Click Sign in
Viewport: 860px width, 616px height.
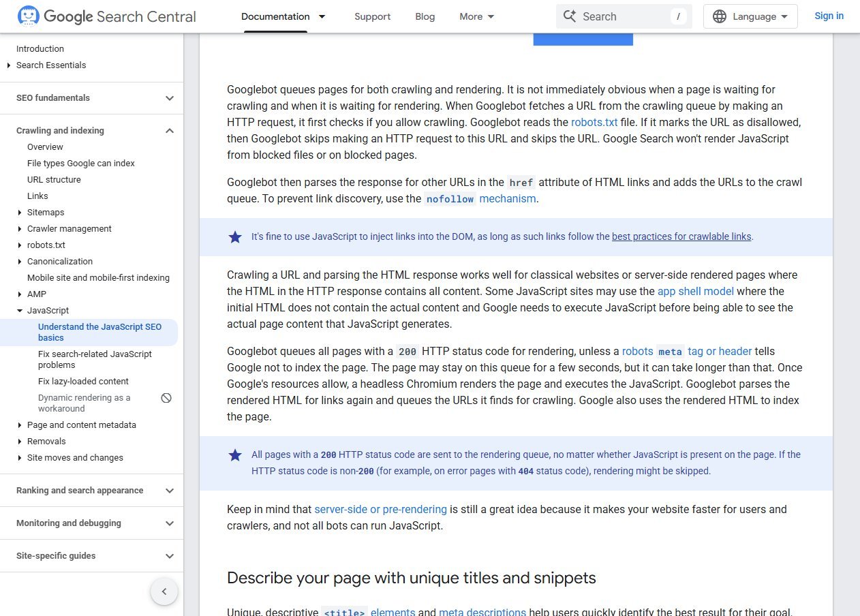[x=829, y=16]
